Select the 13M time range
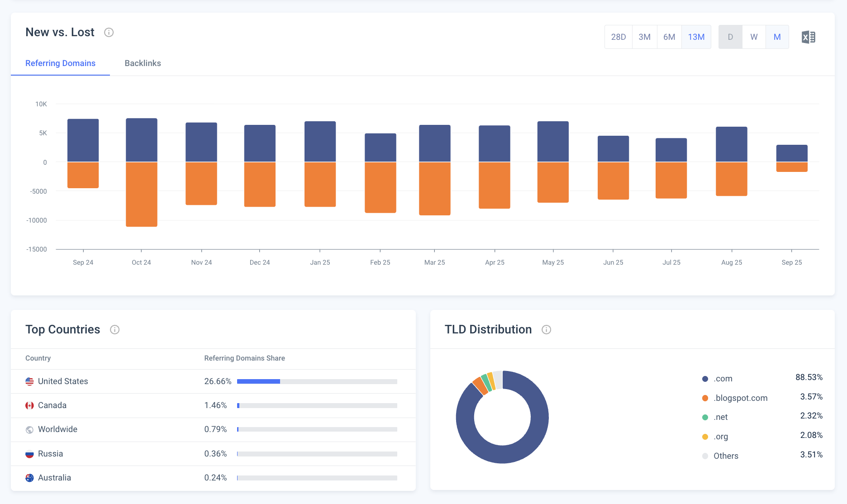The height and width of the screenshot is (504, 847). pos(696,37)
